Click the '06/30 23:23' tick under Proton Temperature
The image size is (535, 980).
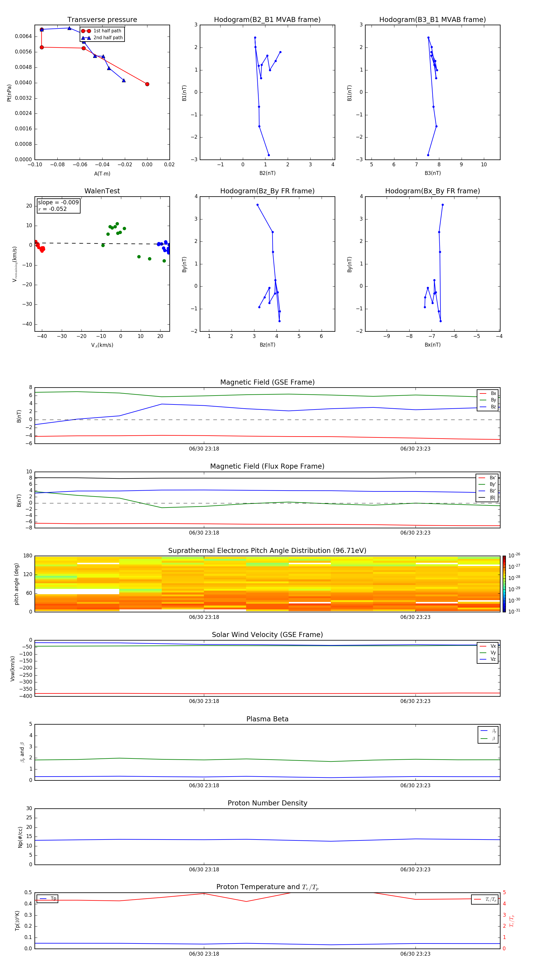416,954
